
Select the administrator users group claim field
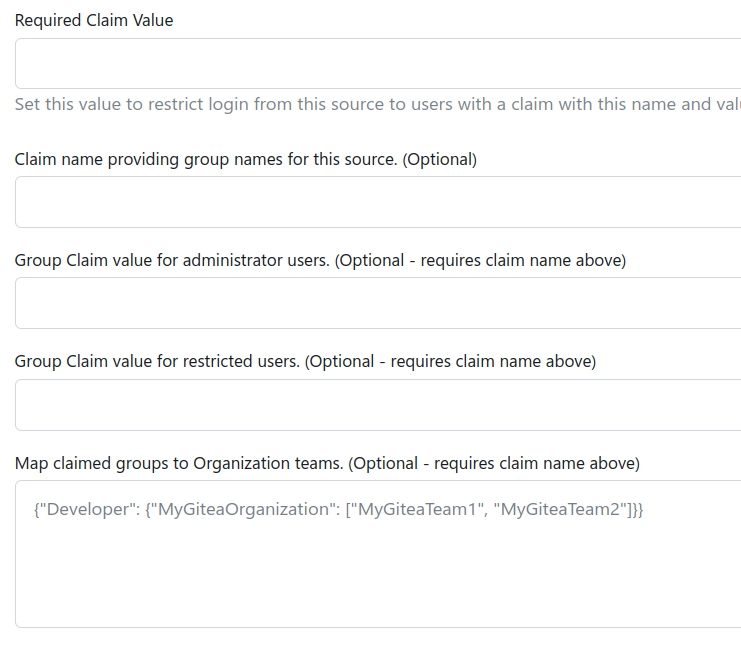tap(377, 303)
